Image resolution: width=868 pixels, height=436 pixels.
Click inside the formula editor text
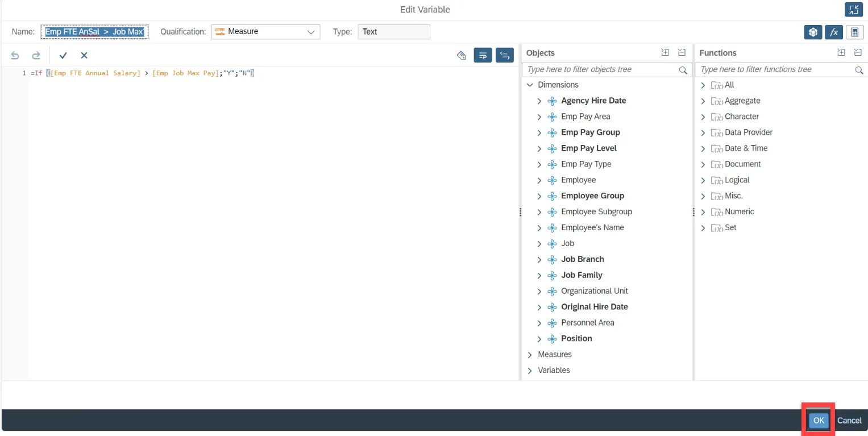(142, 73)
